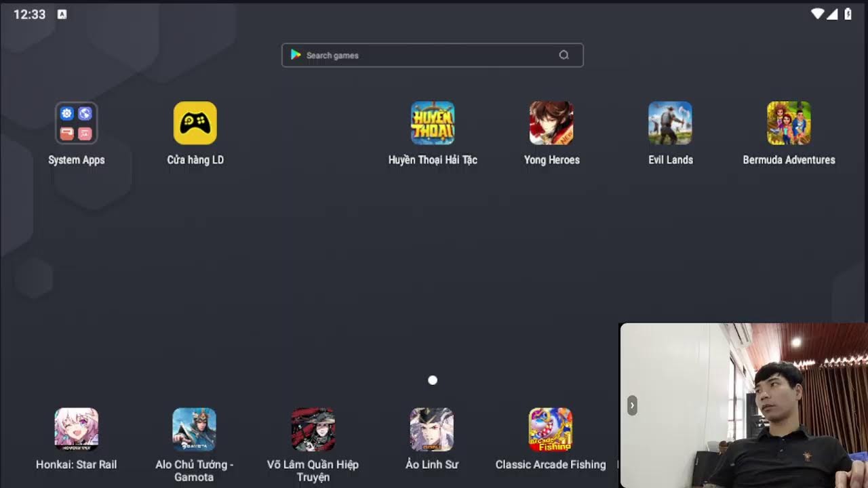Viewport: 868px width, 488px height.
Task: Click the 12:33 clock in status bar
Action: coord(29,14)
